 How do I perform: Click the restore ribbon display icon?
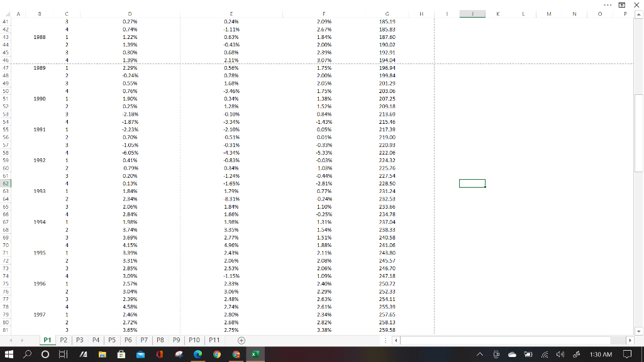coord(622,5)
